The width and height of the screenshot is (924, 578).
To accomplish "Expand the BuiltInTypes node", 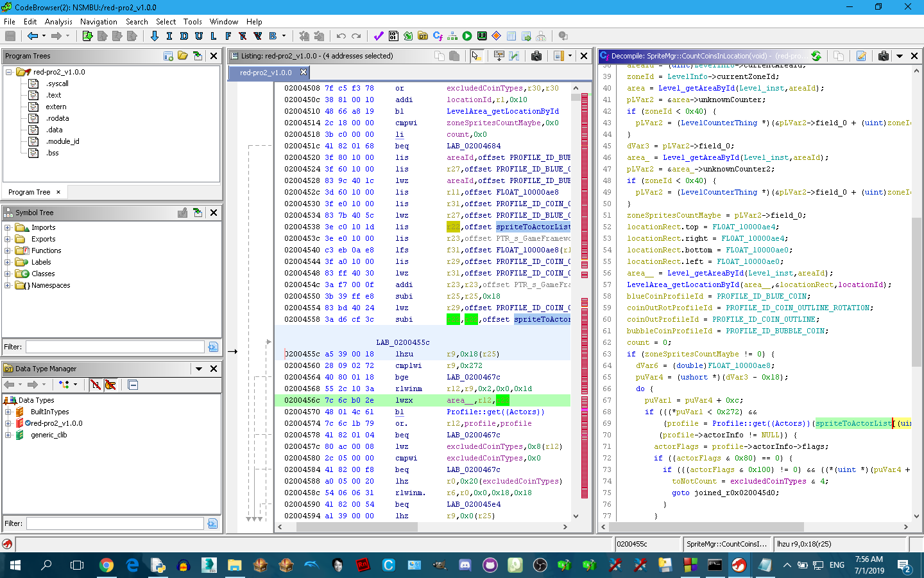I will click(8, 412).
